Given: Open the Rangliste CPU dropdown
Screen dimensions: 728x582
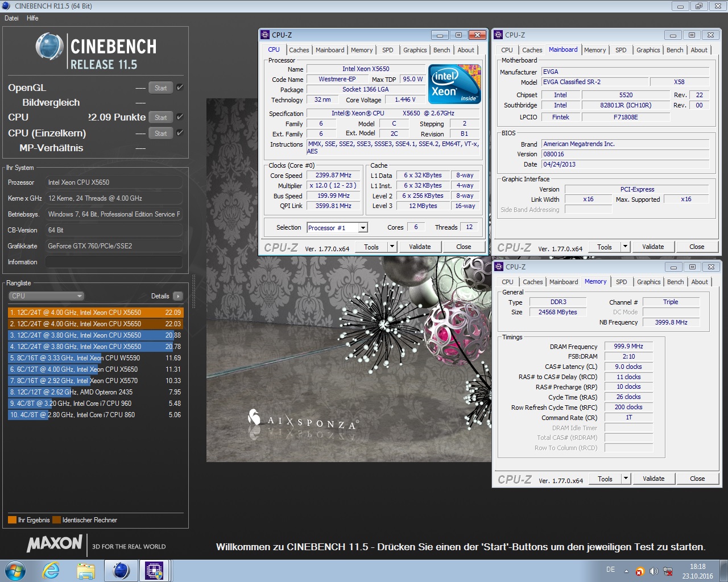Looking at the screenshot, I should pos(47,296).
